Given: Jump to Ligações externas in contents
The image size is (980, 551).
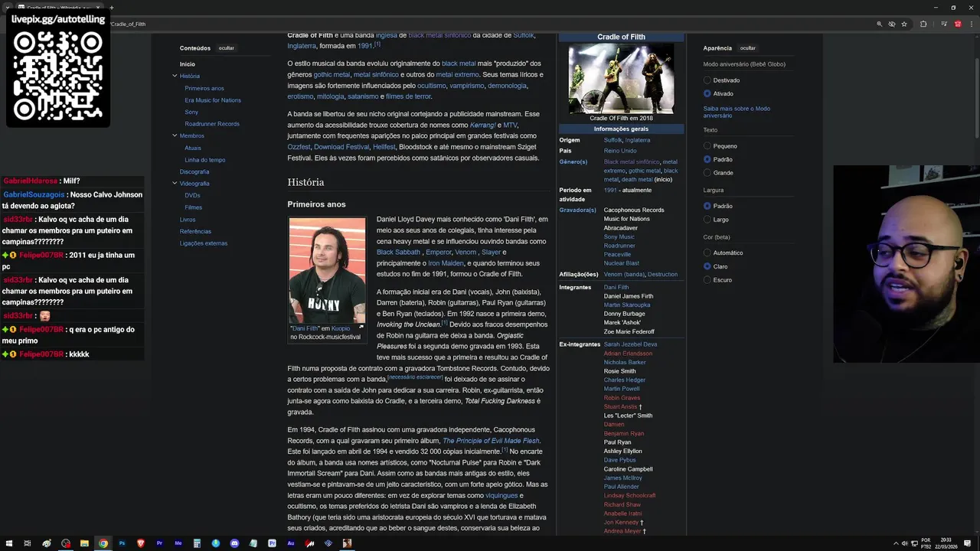Looking at the screenshot, I should tap(204, 243).
